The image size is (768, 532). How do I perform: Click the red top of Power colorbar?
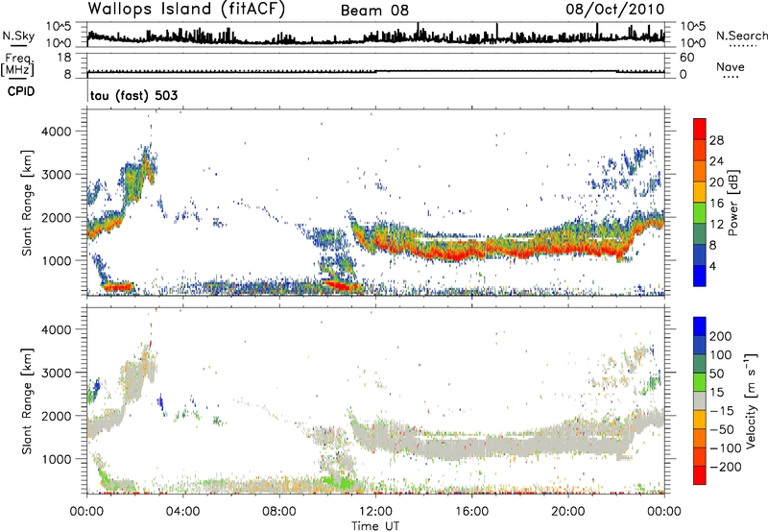(x=700, y=129)
